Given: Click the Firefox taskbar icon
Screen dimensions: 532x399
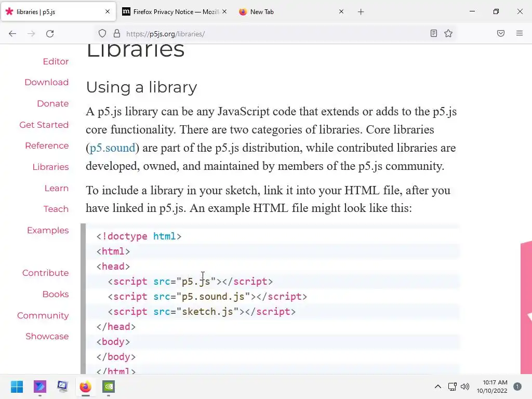Looking at the screenshot, I should pyautogui.click(x=86, y=387).
